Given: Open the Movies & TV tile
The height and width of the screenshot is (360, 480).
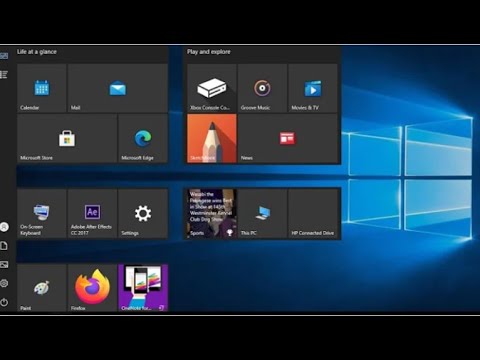Looking at the screenshot, I should click(313, 88).
